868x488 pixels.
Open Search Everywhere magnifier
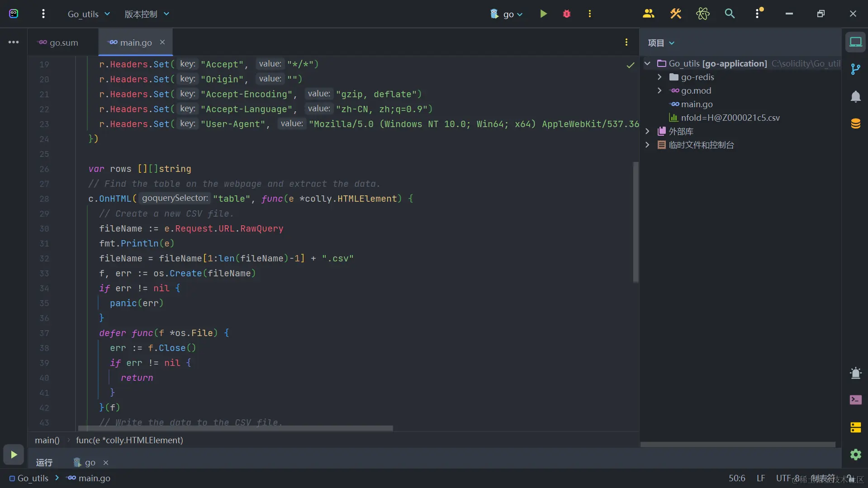pos(730,14)
